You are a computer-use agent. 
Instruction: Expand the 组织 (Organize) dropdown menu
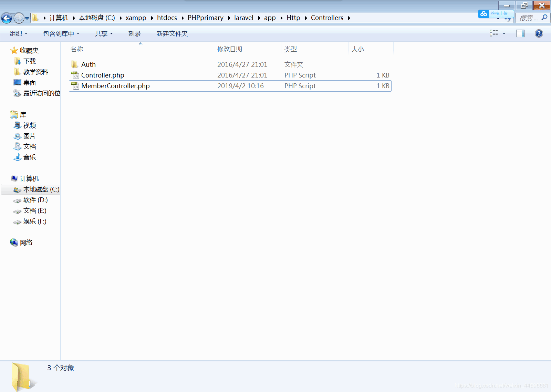[18, 33]
